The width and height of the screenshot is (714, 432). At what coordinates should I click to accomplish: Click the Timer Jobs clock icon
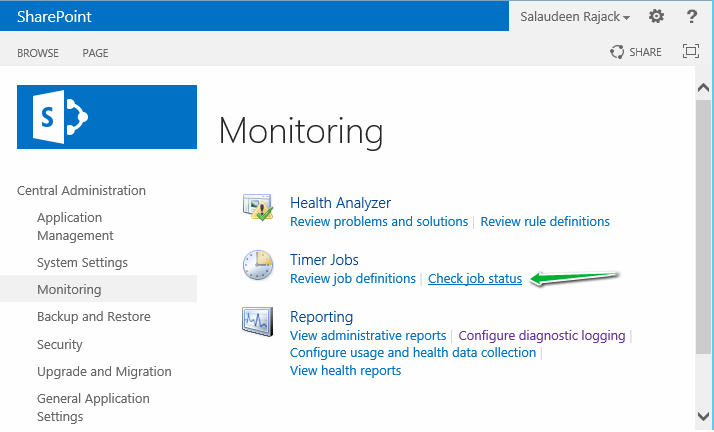258,264
